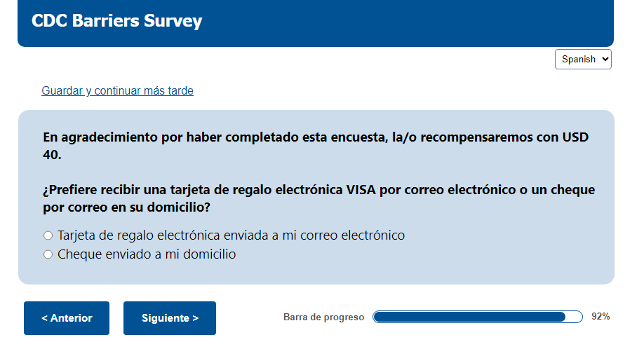This screenshot has height=349, width=644.
Task: Choose the 'Cheque enviado a mi domicilio' radio button
Action: tap(48, 254)
